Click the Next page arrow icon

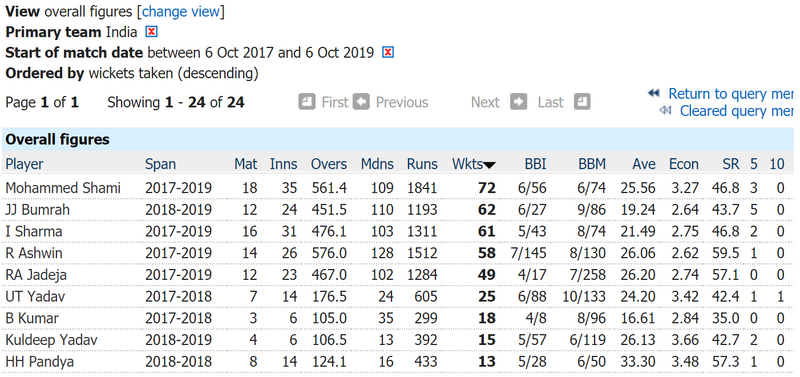coord(519,102)
